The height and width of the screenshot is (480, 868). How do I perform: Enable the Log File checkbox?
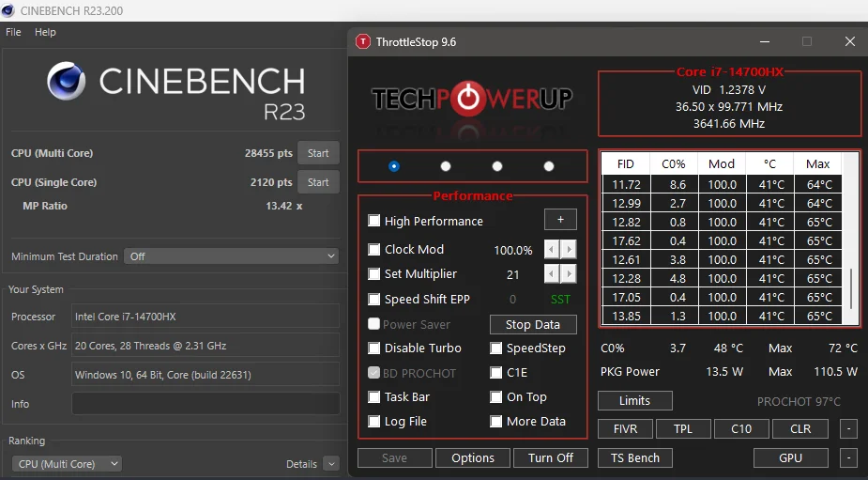coord(374,421)
